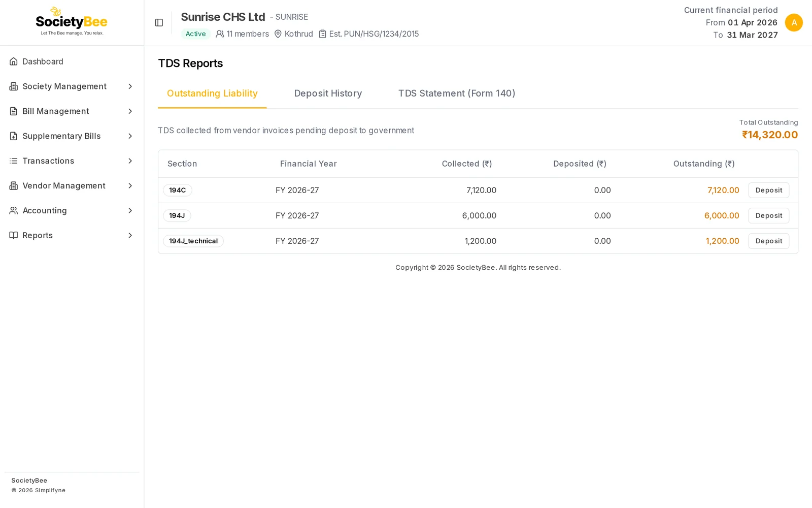Click collected amount 7,120.00
812x508 pixels.
click(481, 190)
